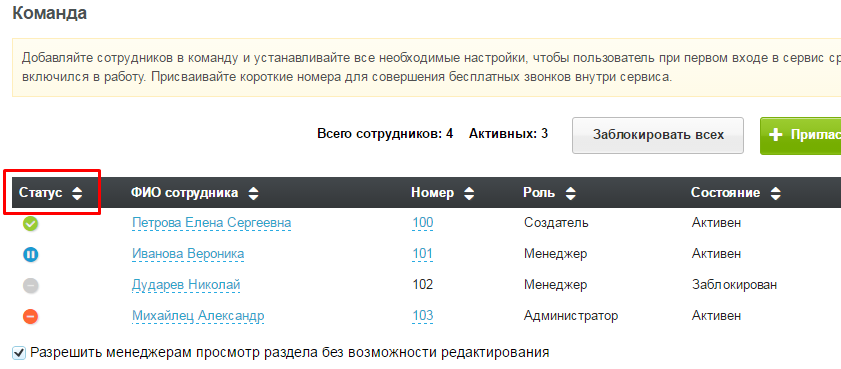Click short number 103 link
Viewport: 841px width, 369px height.
pyautogui.click(x=423, y=316)
